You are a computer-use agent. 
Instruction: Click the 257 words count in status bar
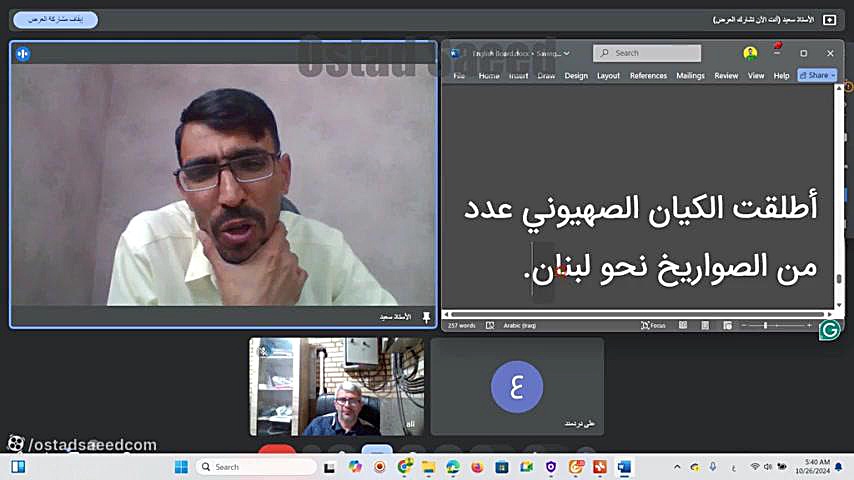tap(461, 326)
